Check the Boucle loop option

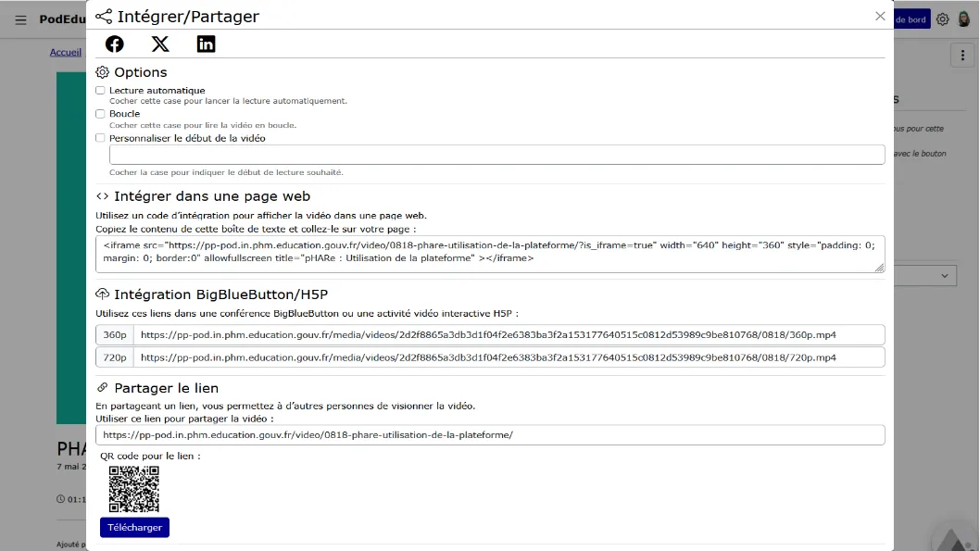pyautogui.click(x=100, y=114)
